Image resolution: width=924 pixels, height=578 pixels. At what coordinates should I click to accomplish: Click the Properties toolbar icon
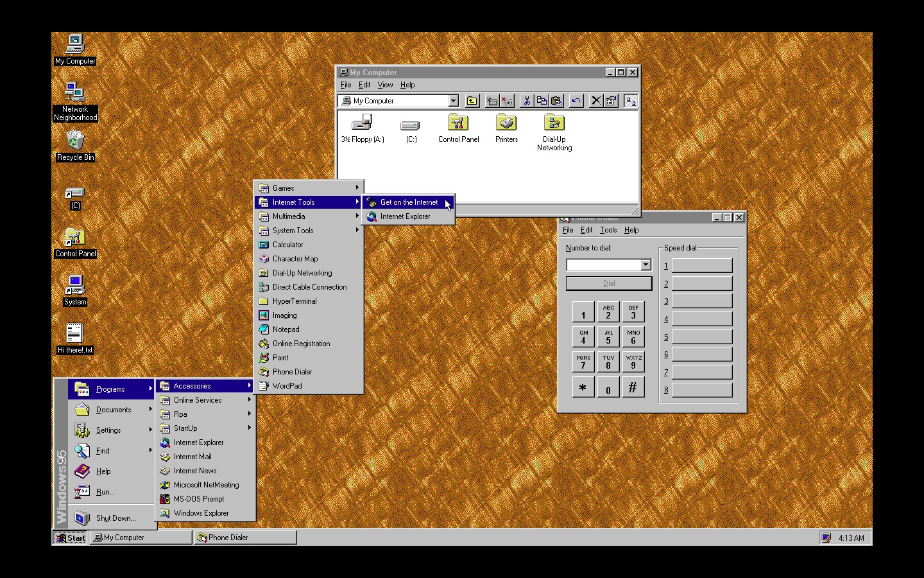click(x=610, y=101)
